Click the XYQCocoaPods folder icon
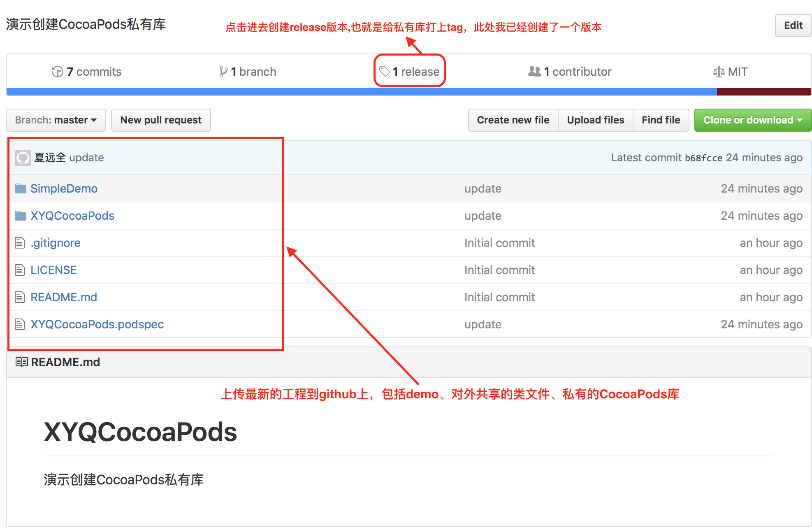Screen dimensions: 812x530 (21, 216)
